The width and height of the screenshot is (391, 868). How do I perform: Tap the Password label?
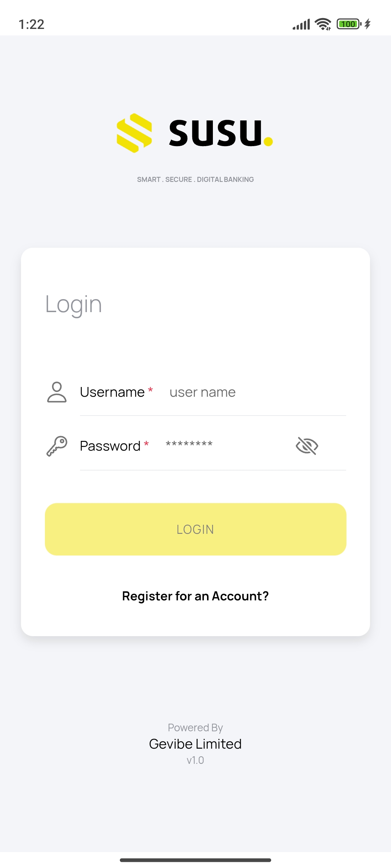click(110, 446)
